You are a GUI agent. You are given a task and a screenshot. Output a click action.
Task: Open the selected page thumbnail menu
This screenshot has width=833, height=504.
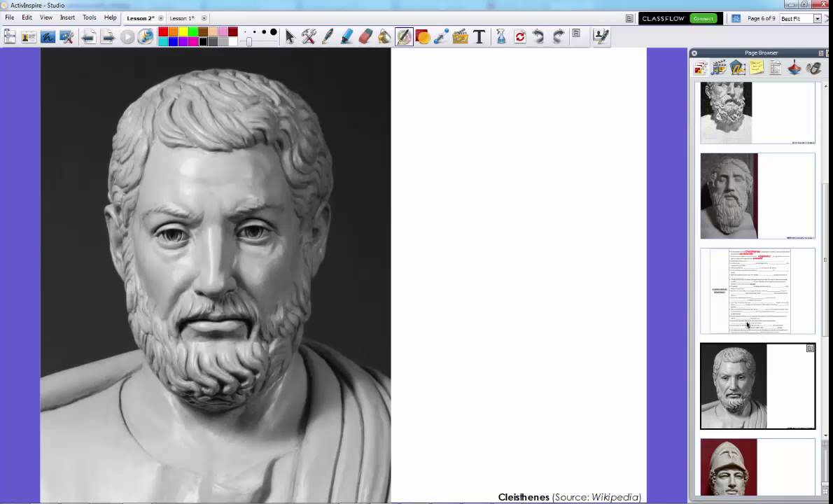tap(810, 349)
